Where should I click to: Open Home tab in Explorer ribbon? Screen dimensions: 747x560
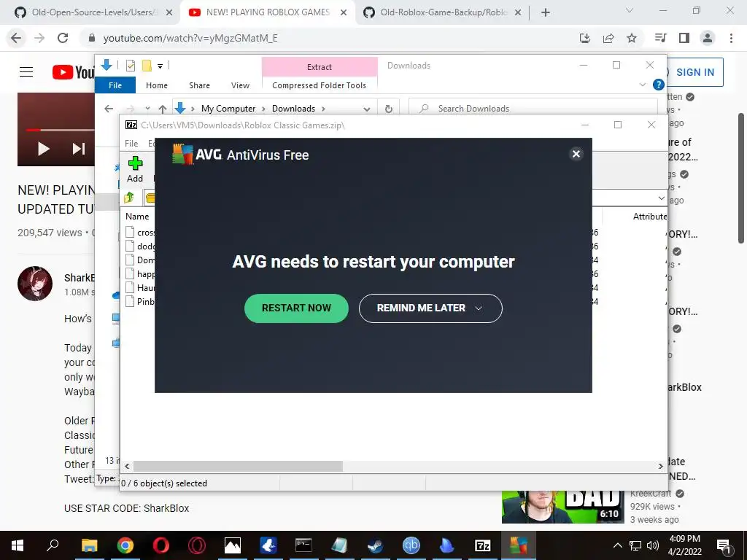[x=157, y=85]
